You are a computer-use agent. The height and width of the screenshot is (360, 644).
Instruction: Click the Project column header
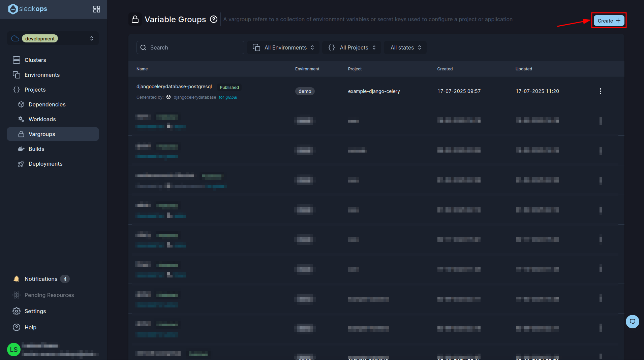coord(355,69)
